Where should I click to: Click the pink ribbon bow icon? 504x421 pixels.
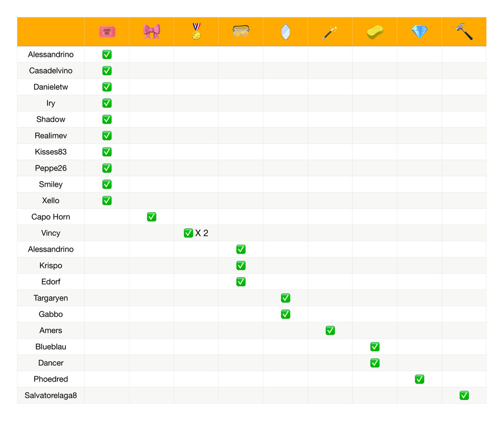152,32
